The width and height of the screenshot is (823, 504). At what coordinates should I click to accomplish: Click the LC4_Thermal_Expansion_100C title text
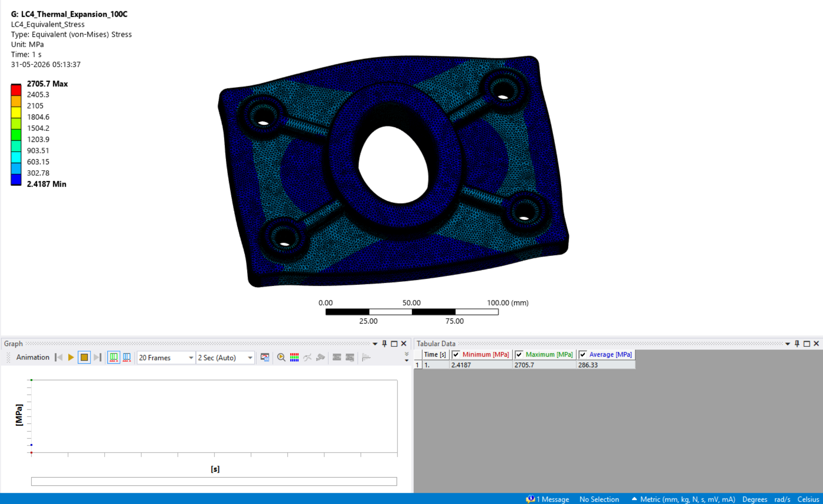[x=74, y=14]
